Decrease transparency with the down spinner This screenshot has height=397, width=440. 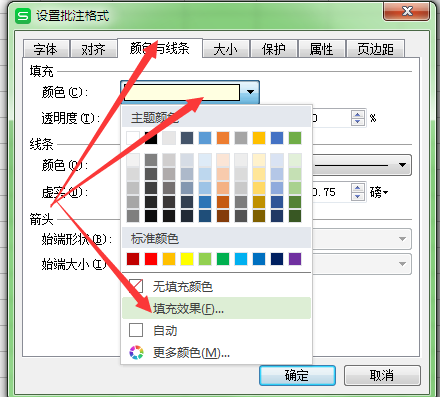357,122
